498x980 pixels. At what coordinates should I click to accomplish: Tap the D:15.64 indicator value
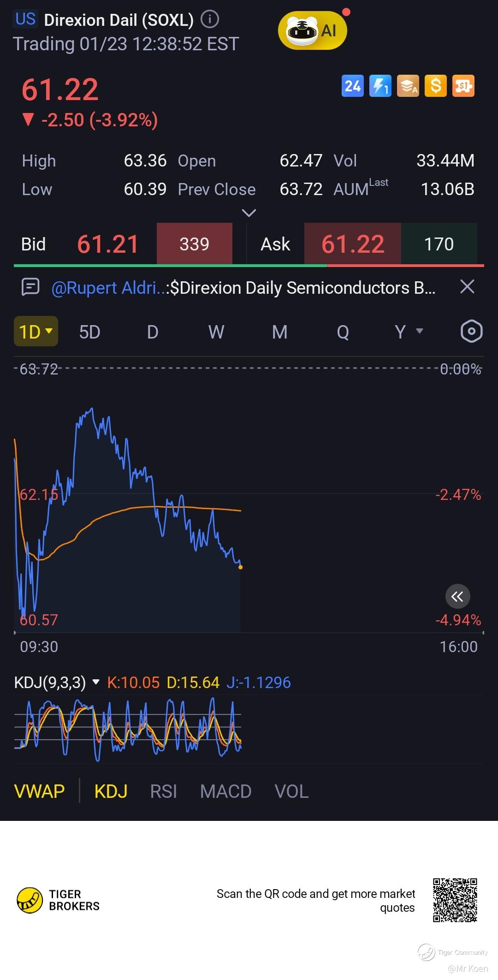[x=193, y=682]
